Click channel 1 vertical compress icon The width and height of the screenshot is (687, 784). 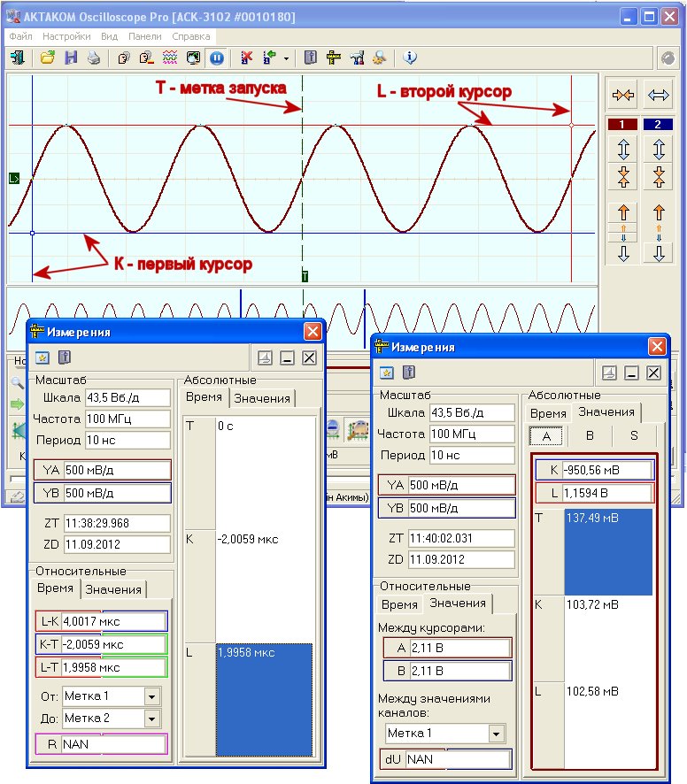click(x=623, y=176)
